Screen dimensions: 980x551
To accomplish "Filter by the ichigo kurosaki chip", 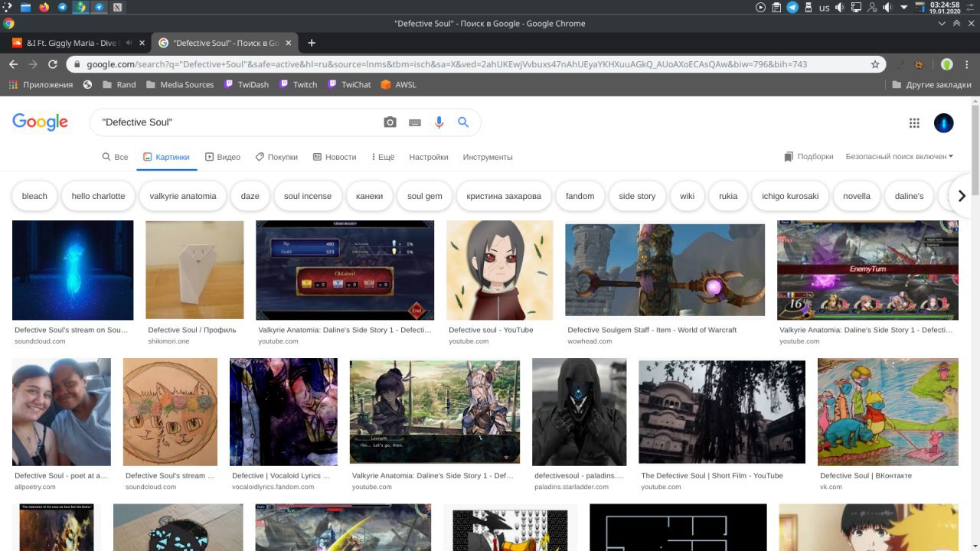I will pyautogui.click(x=790, y=196).
